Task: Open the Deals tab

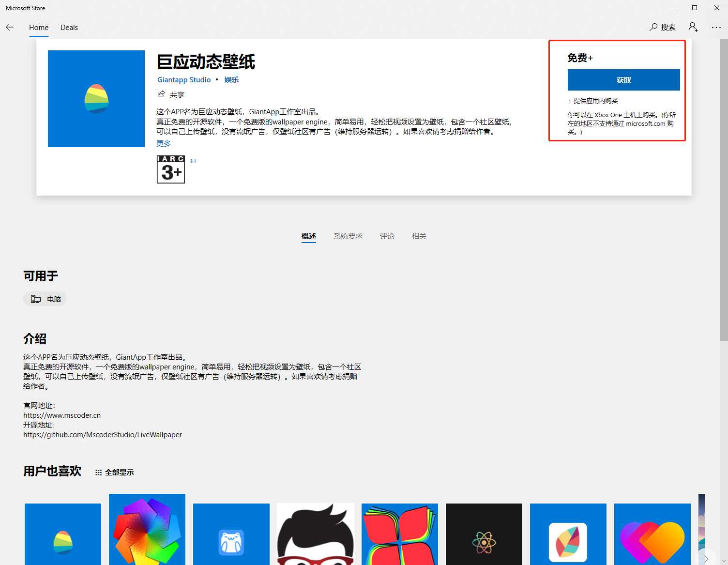Action: [69, 28]
